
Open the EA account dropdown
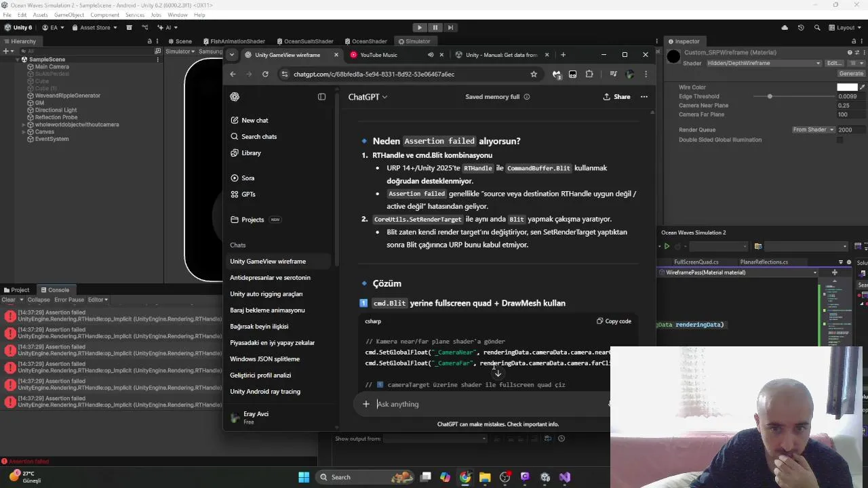53,28
